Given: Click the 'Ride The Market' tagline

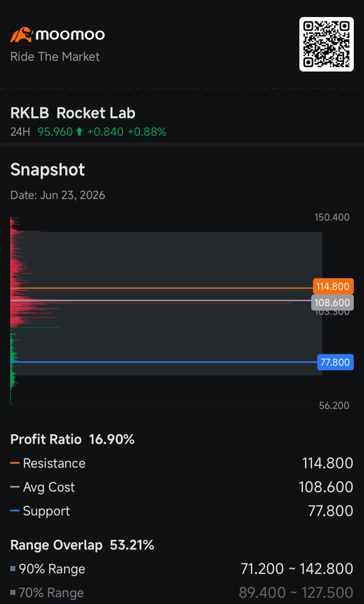Looking at the screenshot, I should [x=54, y=57].
